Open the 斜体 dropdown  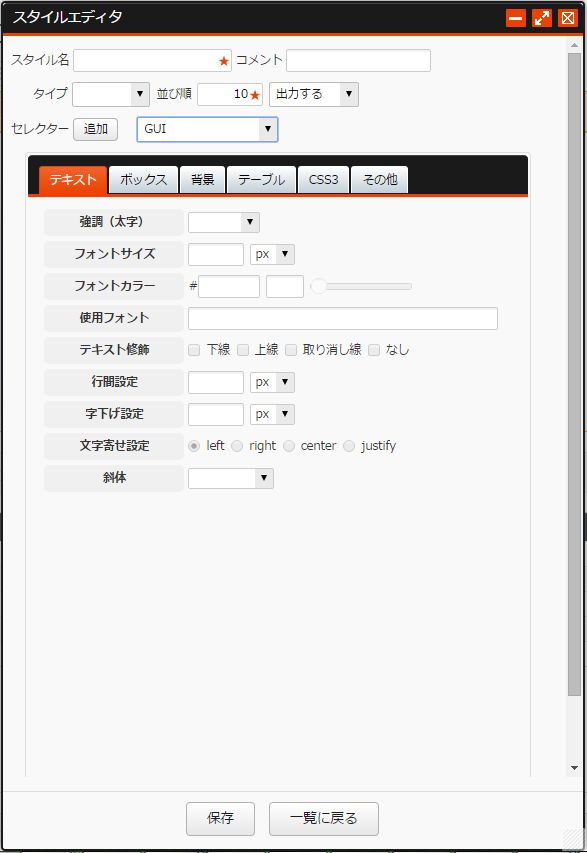[231, 478]
